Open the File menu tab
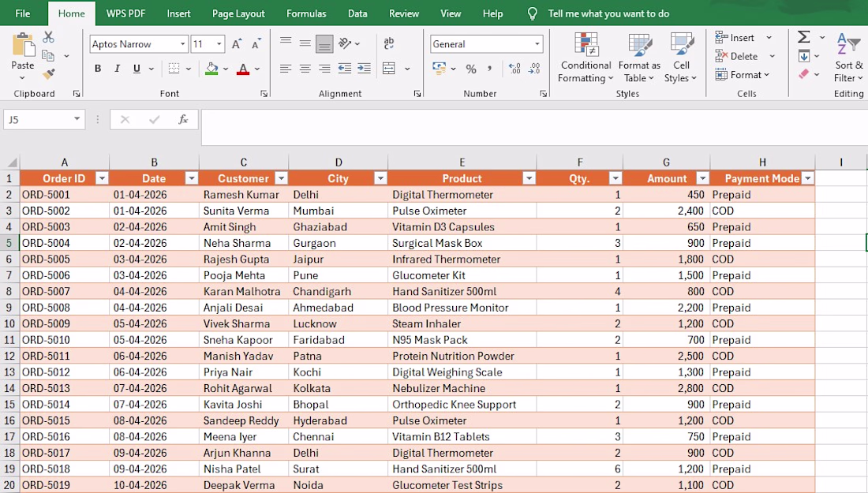This screenshot has height=493, width=868. (23, 13)
